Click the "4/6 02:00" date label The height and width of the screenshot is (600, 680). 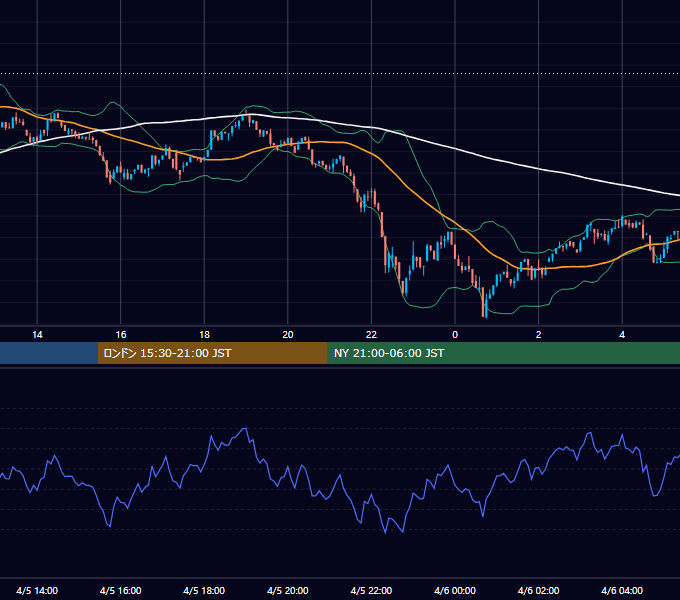click(x=539, y=590)
